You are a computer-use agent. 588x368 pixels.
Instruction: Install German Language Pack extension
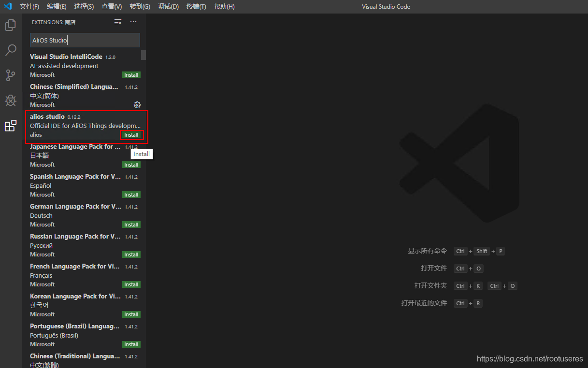point(131,225)
